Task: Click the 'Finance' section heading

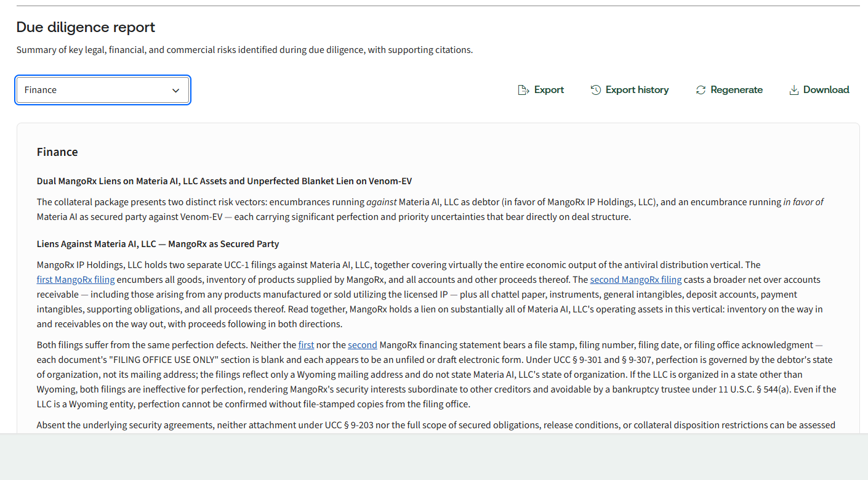Action: [57, 152]
